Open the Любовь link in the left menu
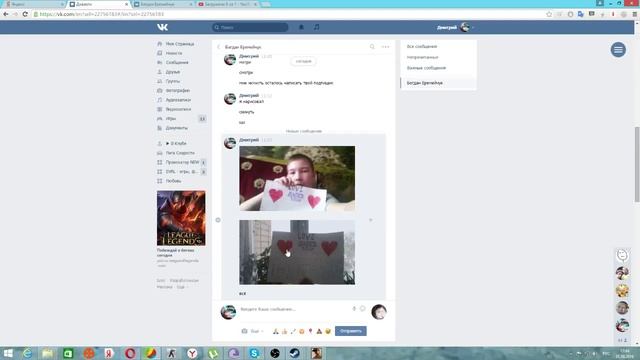Viewport: 640px width, 360px height. (173, 181)
